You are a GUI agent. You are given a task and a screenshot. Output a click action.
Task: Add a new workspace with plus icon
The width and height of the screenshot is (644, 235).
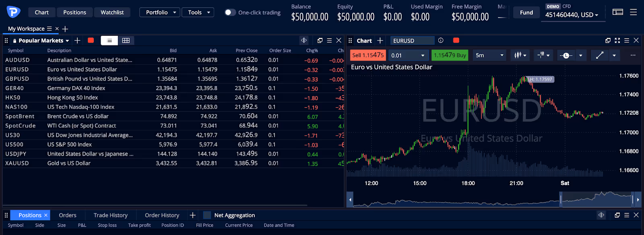(x=65, y=29)
